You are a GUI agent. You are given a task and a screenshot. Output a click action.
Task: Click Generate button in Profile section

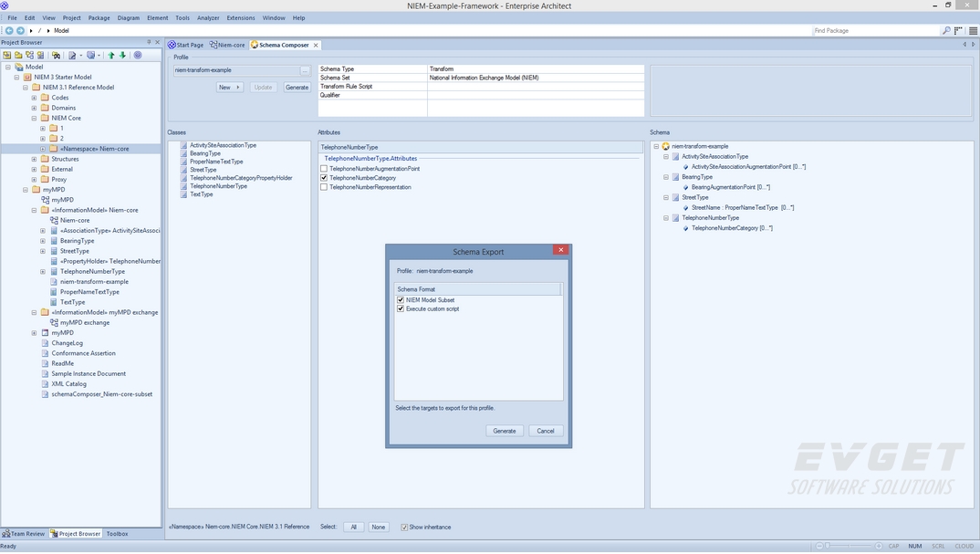click(297, 88)
